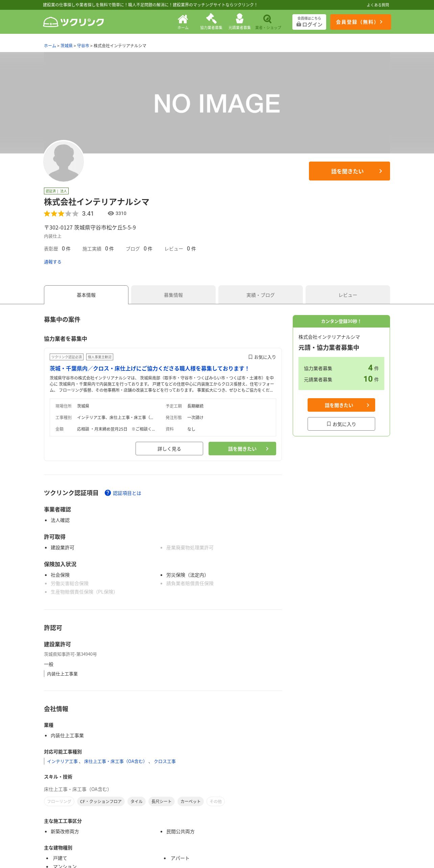434x868 pixels.
Task: Click 守谷市 breadcrumb link
Action: click(x=83, y=46)
